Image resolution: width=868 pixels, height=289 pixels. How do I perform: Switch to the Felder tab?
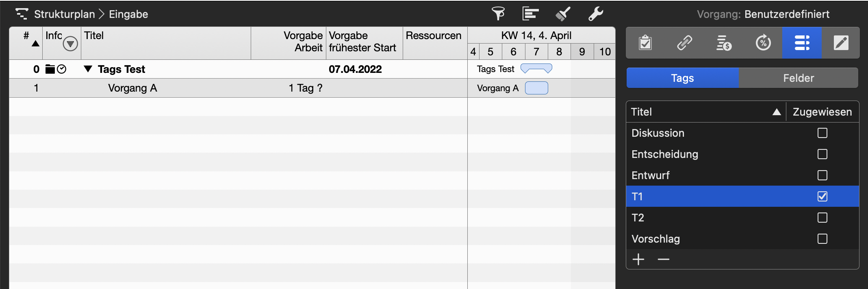(799, 78)
